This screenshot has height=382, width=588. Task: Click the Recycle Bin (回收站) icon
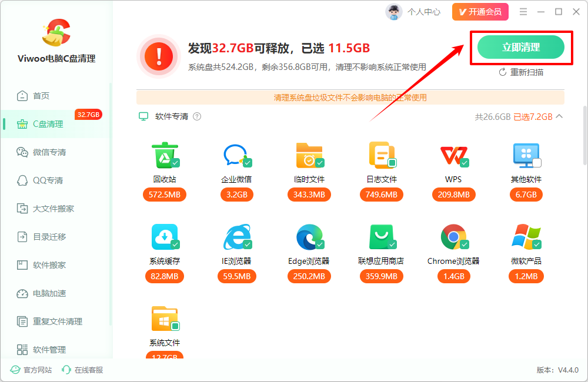click(165, 155)
